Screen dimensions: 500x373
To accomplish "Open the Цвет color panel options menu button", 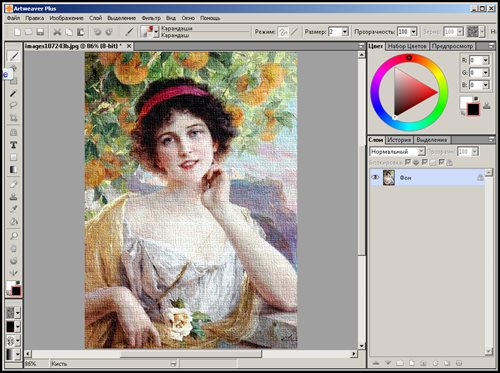I will click(491, 46).
